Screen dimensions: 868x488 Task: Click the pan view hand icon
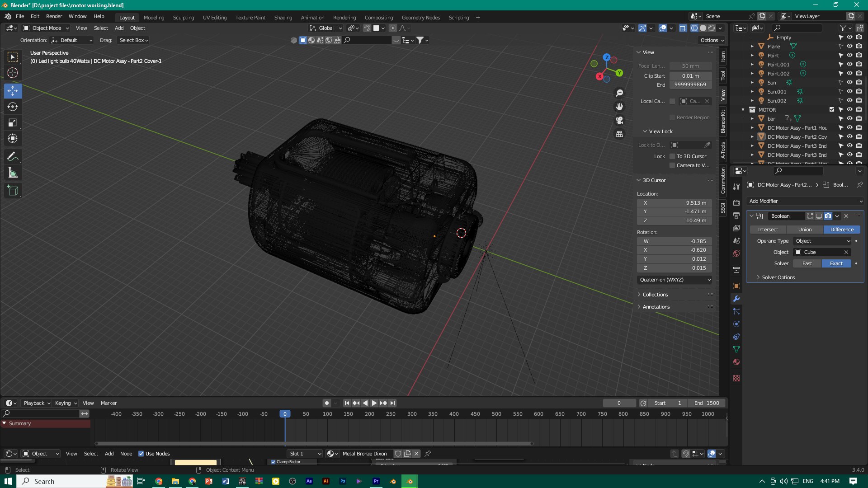(619, 107)
